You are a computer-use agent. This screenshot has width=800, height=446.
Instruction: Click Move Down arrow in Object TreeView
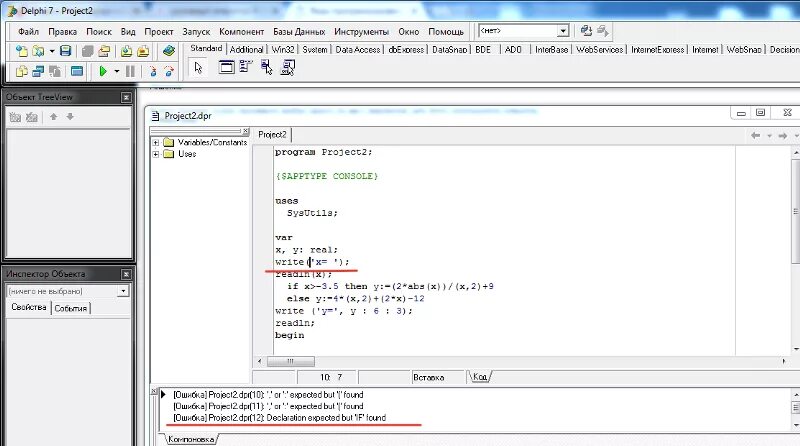(x=70, y=117)
